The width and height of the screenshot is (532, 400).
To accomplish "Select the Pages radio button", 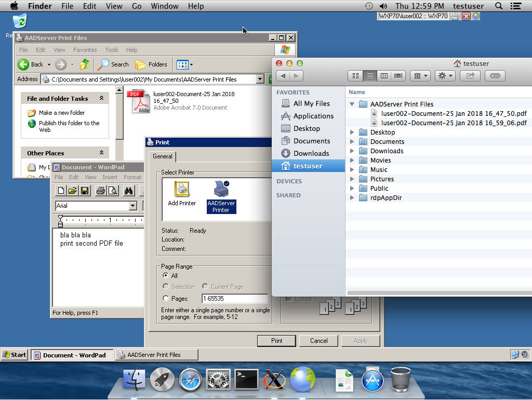I will [x=166, y=299].
